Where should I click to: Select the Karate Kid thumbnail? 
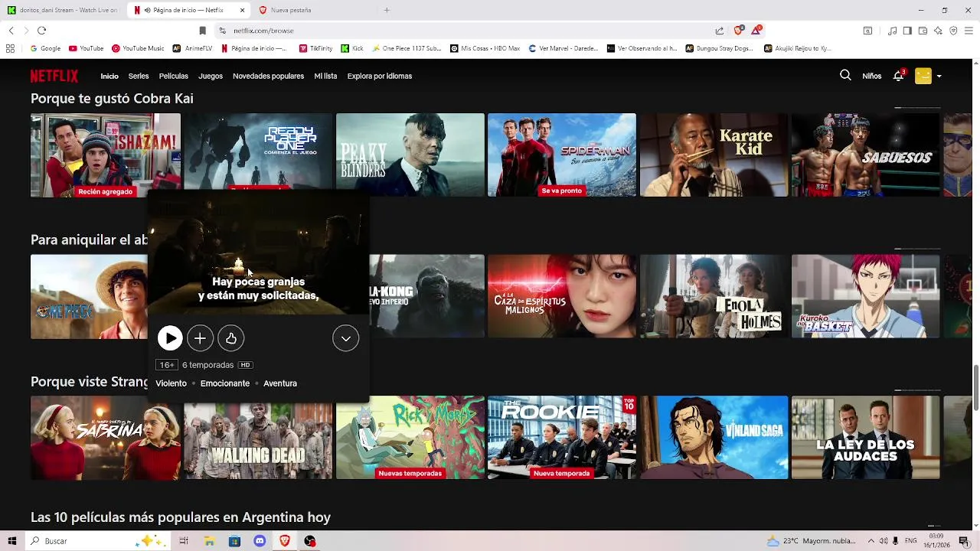coord(714,155)
